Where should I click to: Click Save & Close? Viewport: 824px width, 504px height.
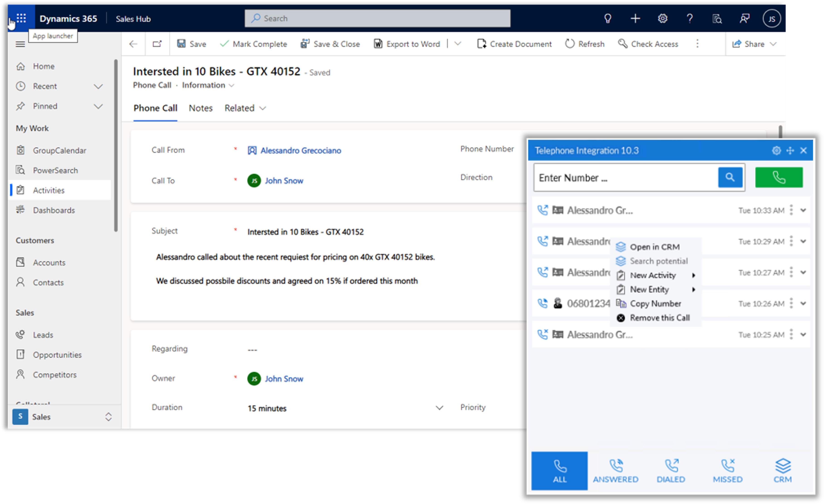coord(330,44)
